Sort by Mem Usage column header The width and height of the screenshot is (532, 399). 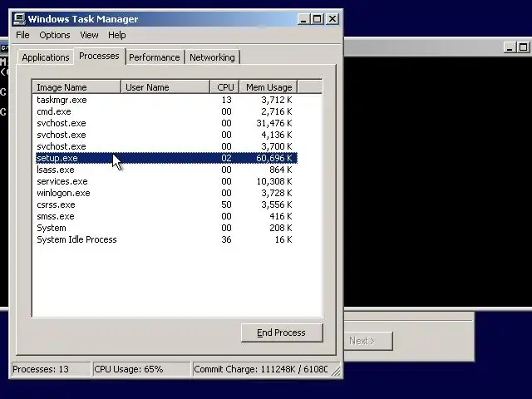pos(268,87)
